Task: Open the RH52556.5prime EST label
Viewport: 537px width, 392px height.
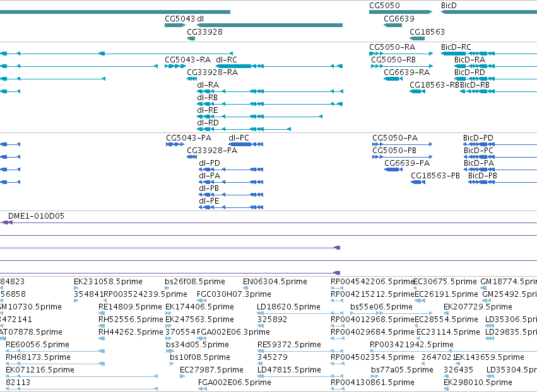Action: [x=131, y=320]
